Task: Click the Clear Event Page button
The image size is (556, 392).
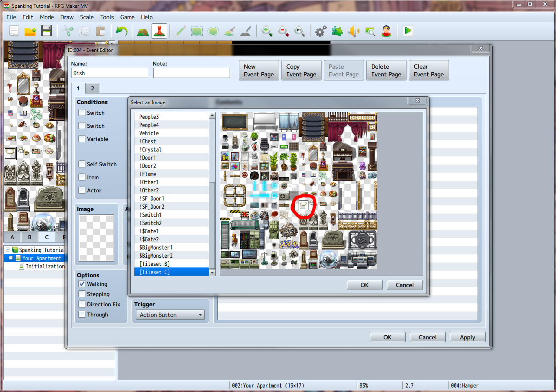Action: (x=429, y=70)
